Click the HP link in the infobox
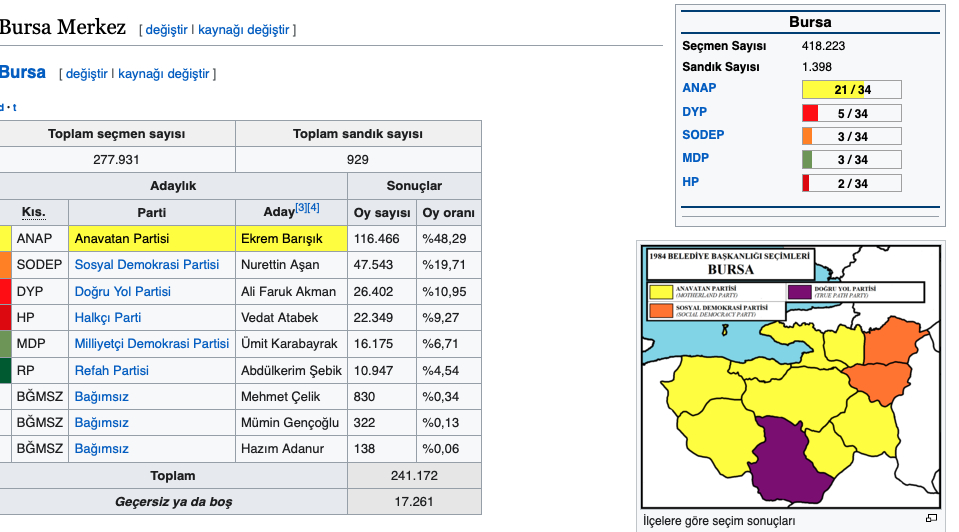This screenshot has height=532, width=959. coord(690,182)
